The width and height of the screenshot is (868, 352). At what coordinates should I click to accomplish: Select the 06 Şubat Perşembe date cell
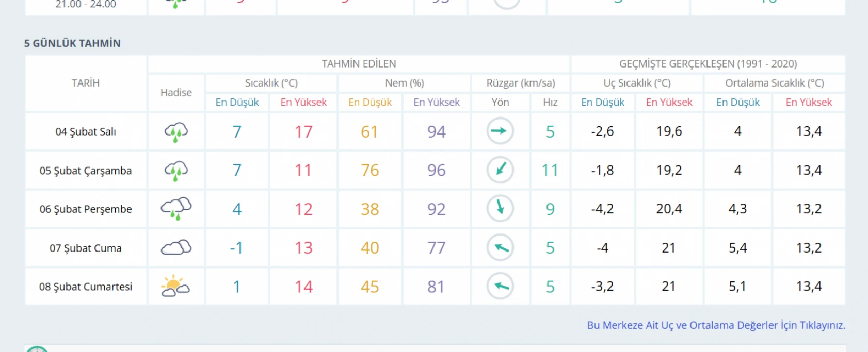[x=86, y=209]
